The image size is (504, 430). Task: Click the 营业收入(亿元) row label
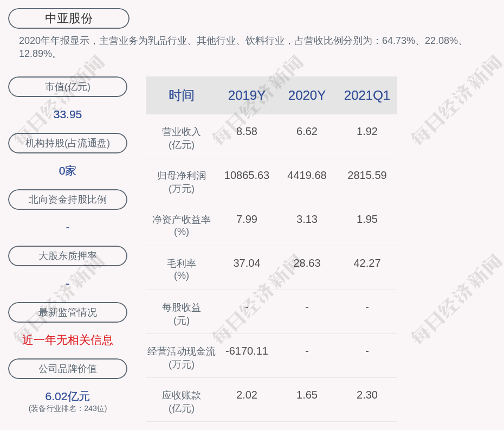[181, 138]
